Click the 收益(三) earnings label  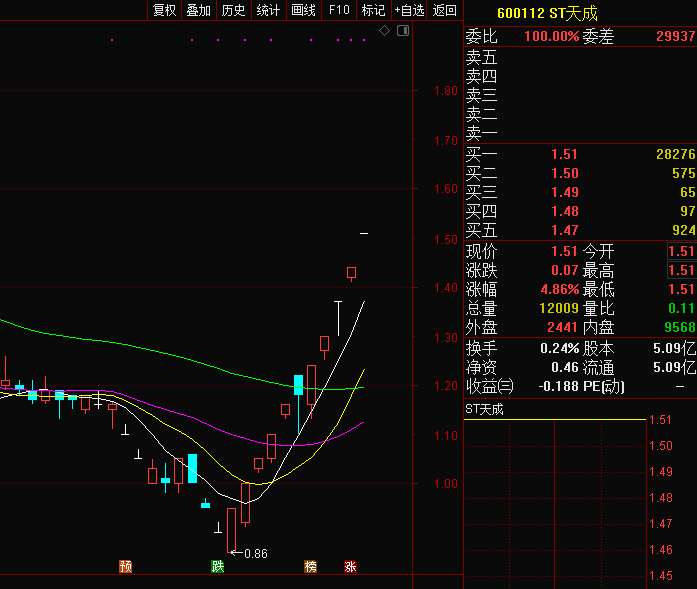(489, 385)
